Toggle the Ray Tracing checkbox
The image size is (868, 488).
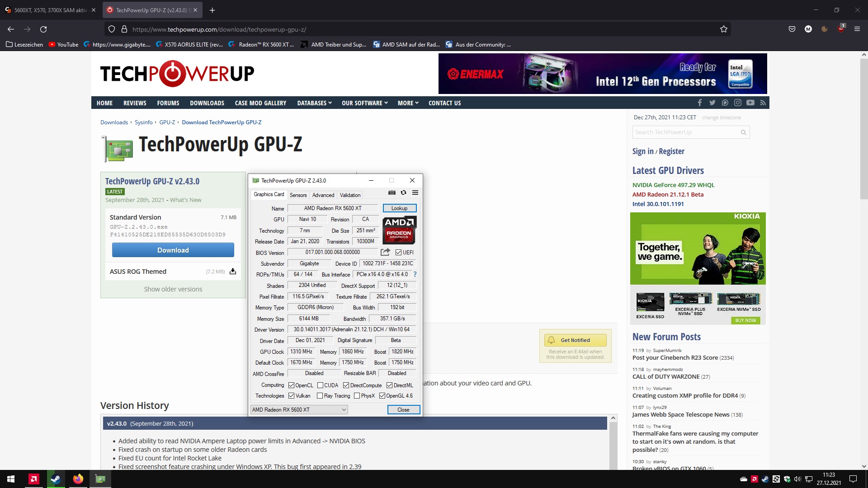click(x=320, y=396)
